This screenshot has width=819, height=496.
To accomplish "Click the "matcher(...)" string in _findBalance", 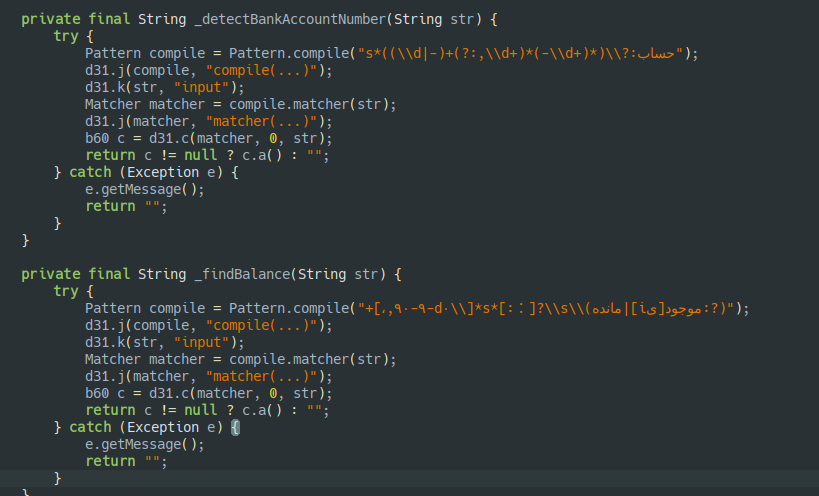I will (x=262, y=376).
